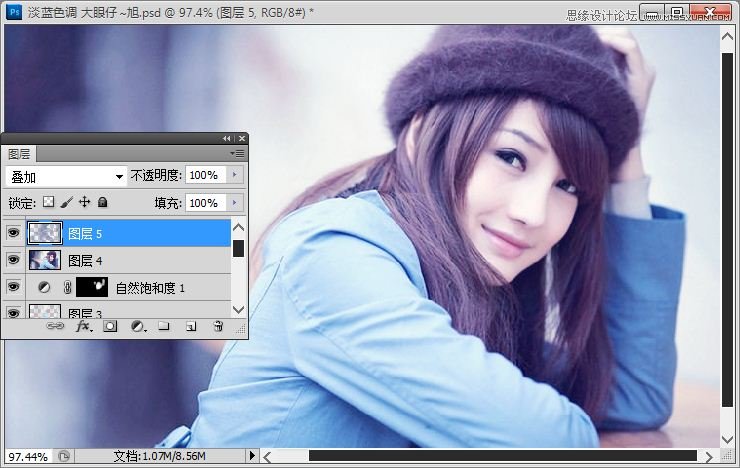Image resolution: width=740 pixels, height=468 pixels.
Task: Click vertical scrollbar up arrow of document
Action: pos(727,35)
